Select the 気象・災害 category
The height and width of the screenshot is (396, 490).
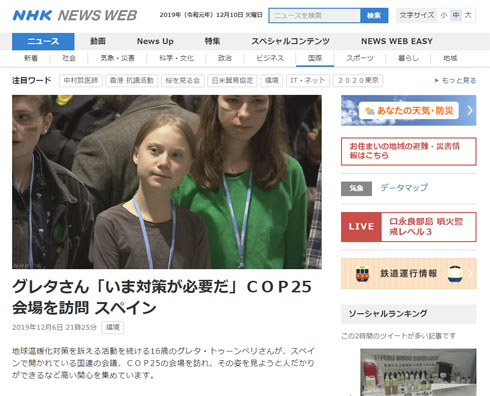click(117, 58)
